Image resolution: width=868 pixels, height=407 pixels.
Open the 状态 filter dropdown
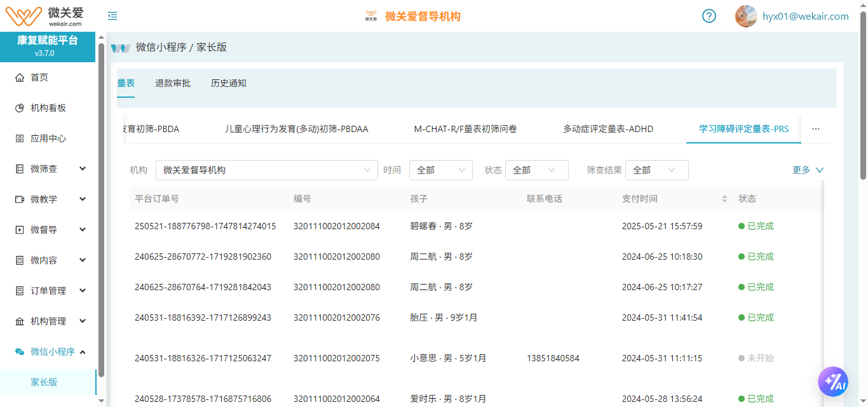pyautogui.click(x=536, y=170)
